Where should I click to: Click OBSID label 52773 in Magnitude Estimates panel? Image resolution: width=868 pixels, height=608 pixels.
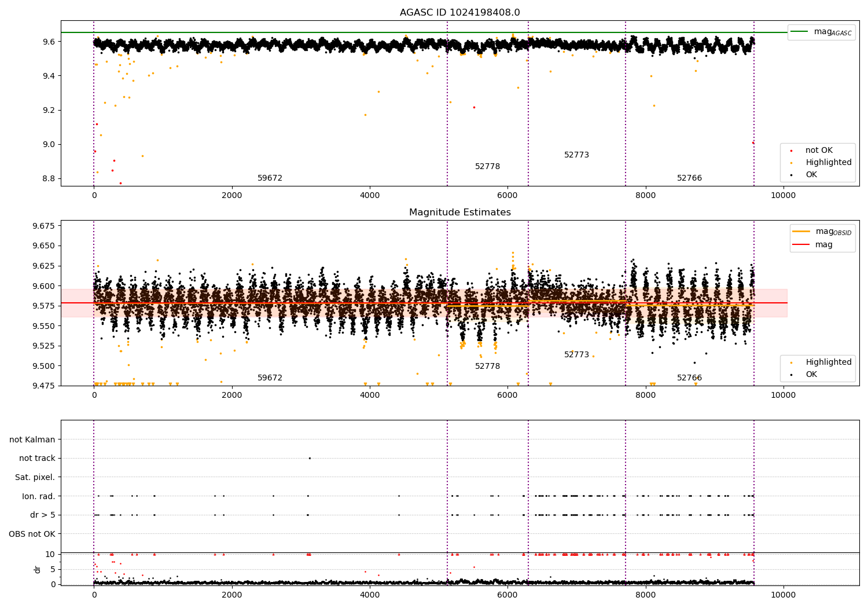click(576, 355)
